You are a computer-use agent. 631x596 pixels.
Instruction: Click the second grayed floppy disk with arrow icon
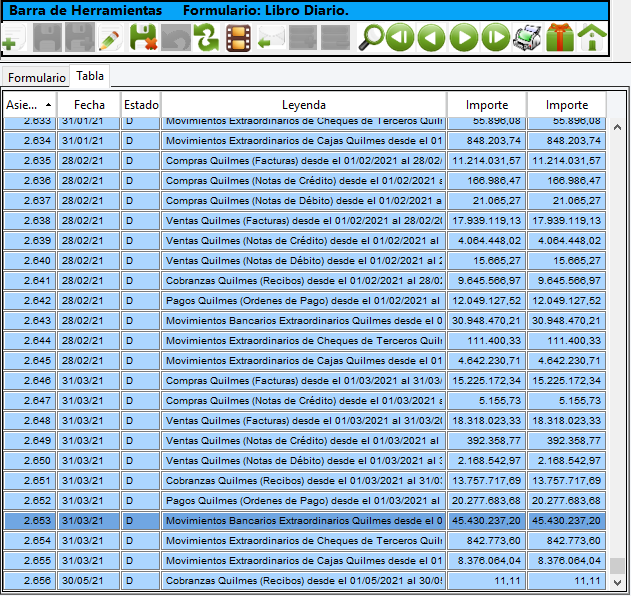79,38
